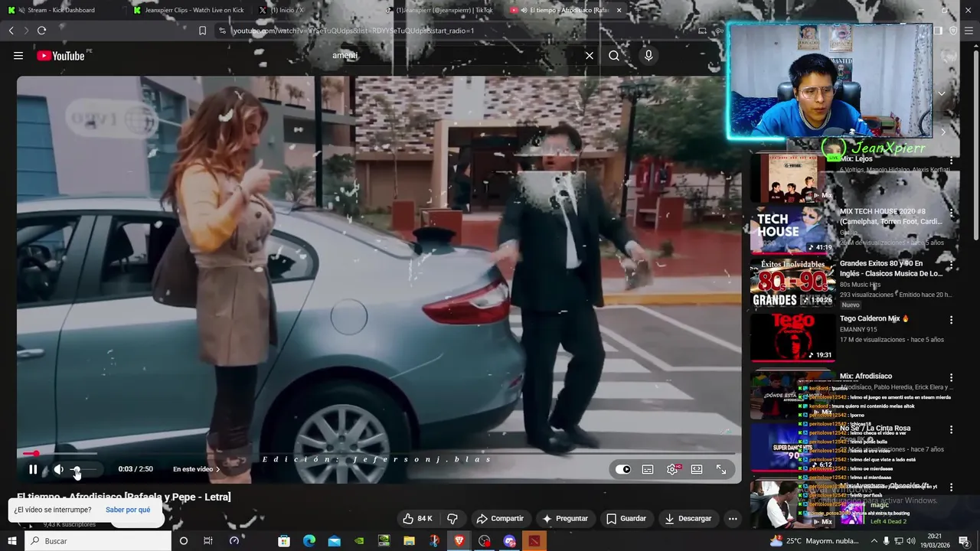This screenshot has height=551, width=980.
Task: Open the Mail app from taskbar
Action: tap(335, 541)
